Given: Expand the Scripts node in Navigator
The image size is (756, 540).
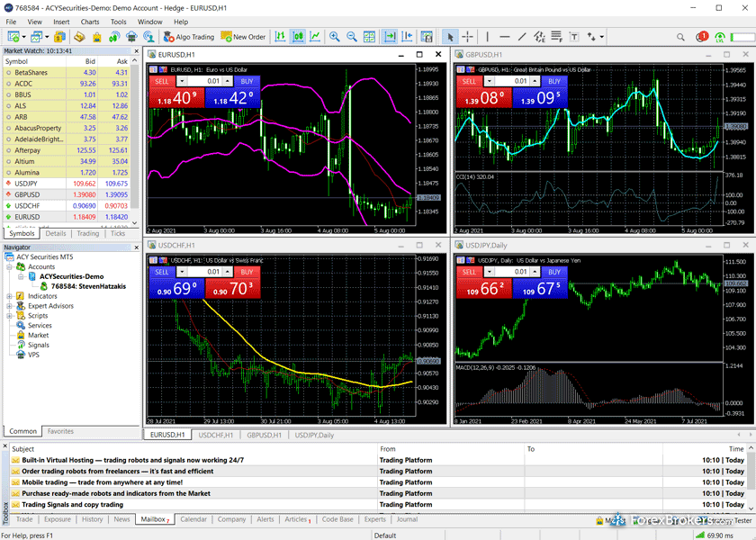Looking at the screenshot, I should tap(9, 315).
